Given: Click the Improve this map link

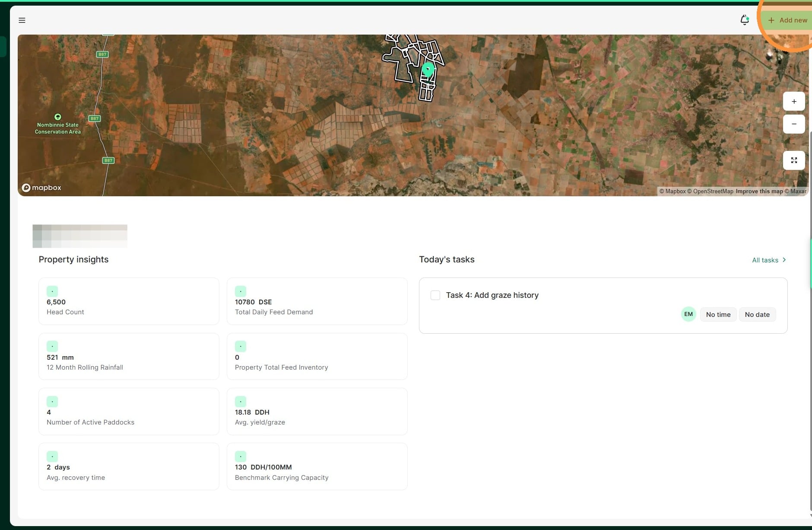Looking at the screenshot, I should click(x=759, y=192).
